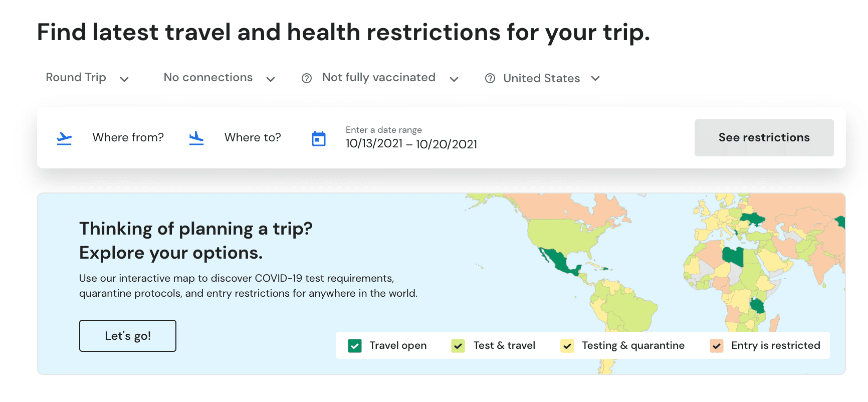868x402 pixels.
Task: Toggle the Test & travel checkbox
Action: (x=458, y=346)
